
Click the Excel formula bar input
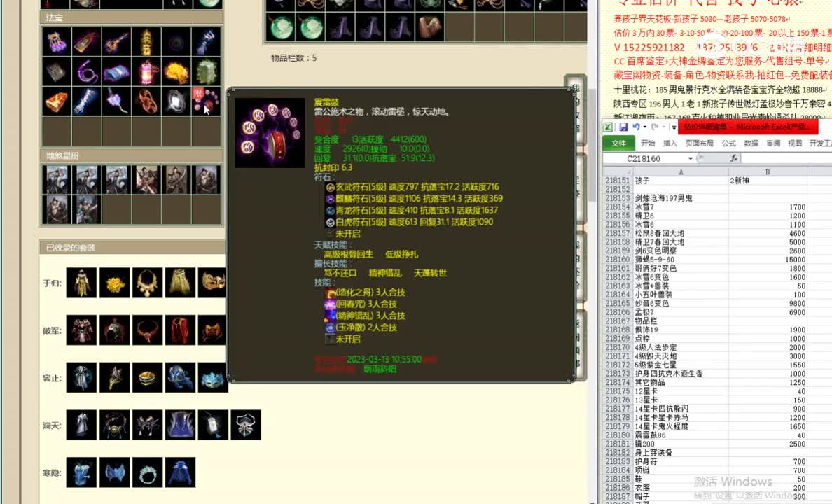[x=787, y=158]
